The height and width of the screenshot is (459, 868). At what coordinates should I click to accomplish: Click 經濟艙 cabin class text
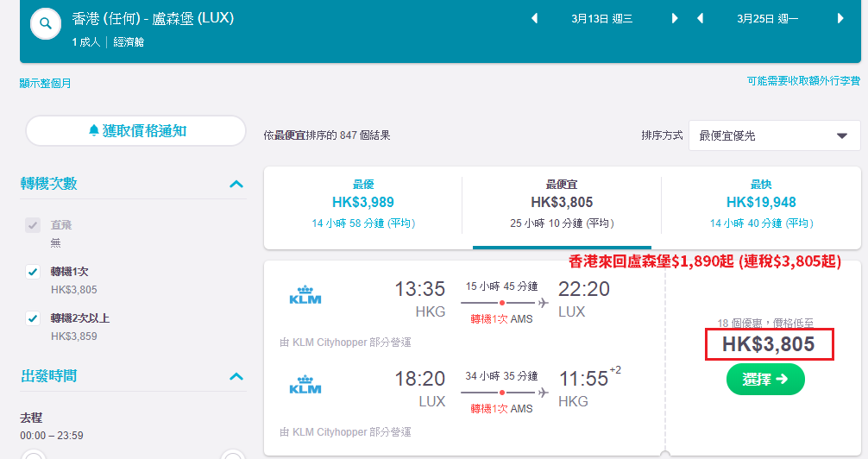[x=129, y=42]
